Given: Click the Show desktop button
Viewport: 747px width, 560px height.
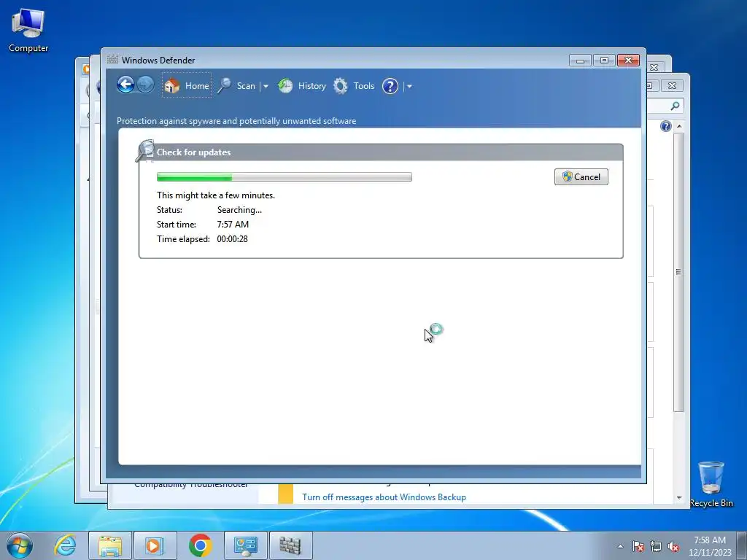Looking at the screenshot, I should click(742, 545).
